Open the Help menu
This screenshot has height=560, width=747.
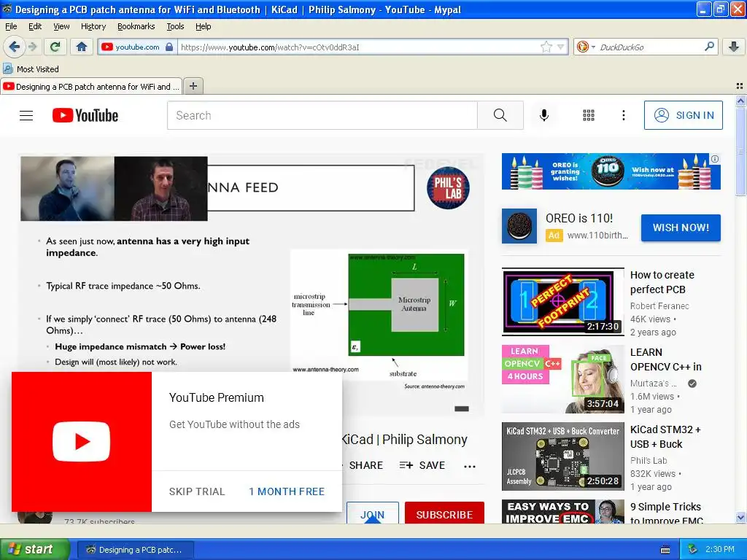point(203,26)
